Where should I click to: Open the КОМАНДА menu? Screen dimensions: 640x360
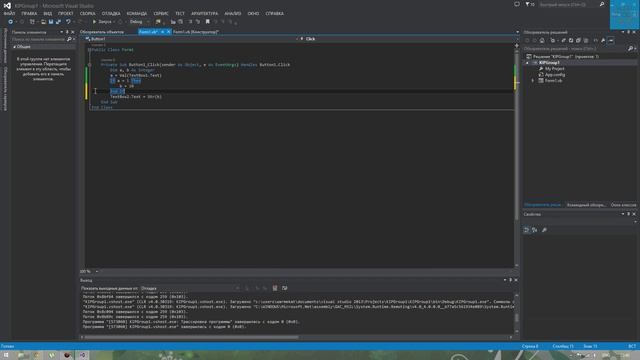(137, 13)
